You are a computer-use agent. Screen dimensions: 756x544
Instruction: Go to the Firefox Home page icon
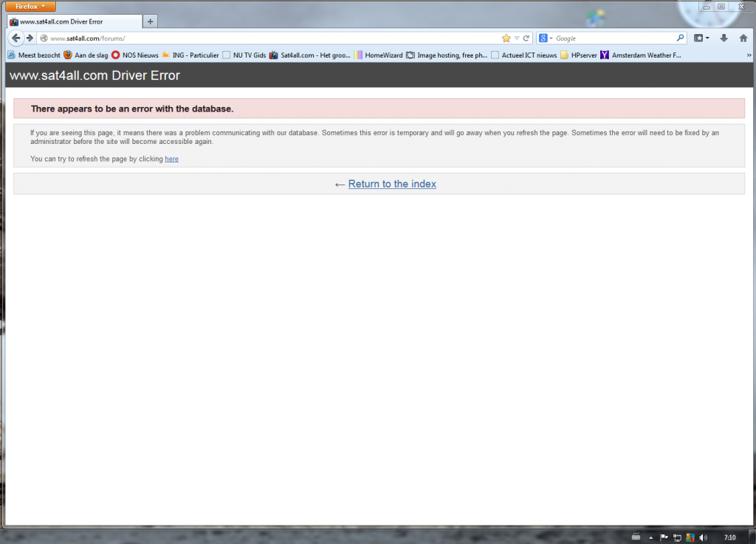743,38
